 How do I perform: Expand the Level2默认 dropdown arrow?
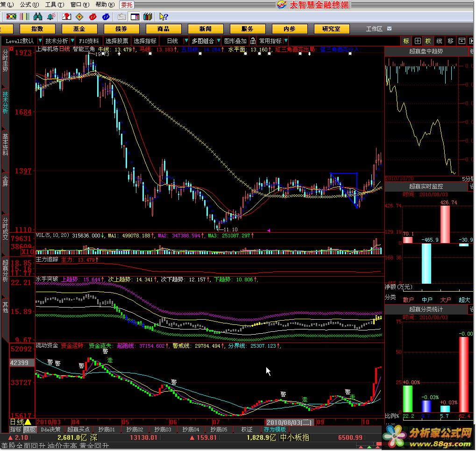[40, 41]
